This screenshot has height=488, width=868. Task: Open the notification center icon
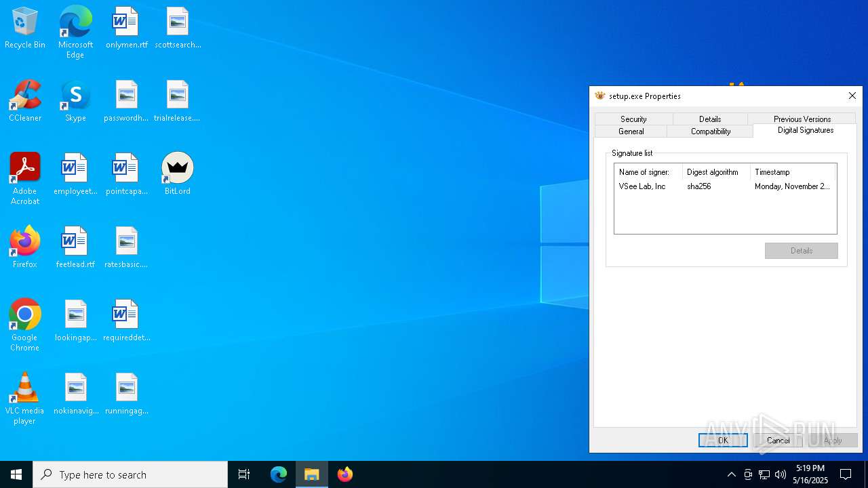point(846,474)
